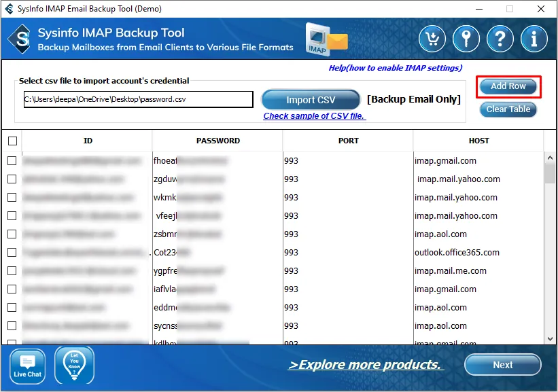Click the Import CSV button
The height and width of the screenshot is (392, 558).
click(x=311, y=100)
